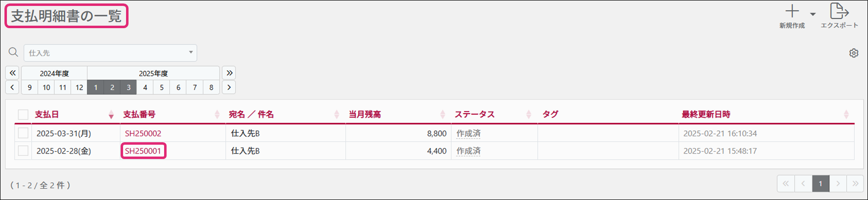Viewport: 868px width, 200px height.
Task: Jump back a year with double-left chevron
Action: (x=13, y=73)
